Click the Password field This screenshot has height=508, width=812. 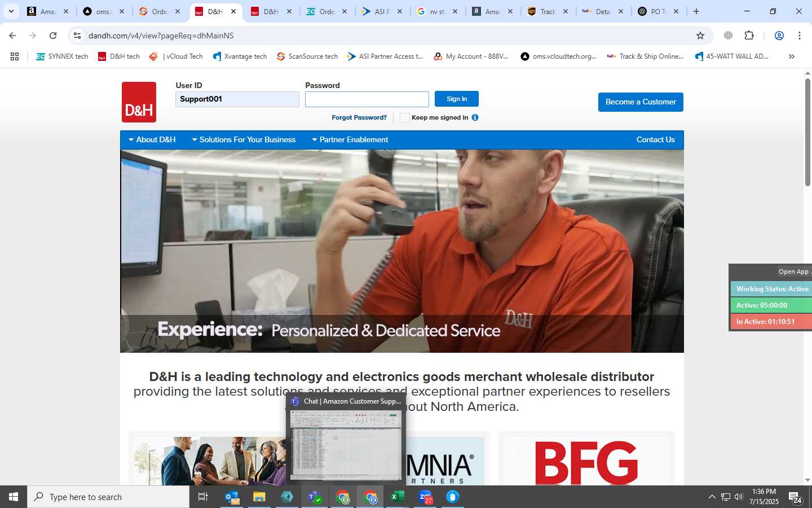point(367,99)
